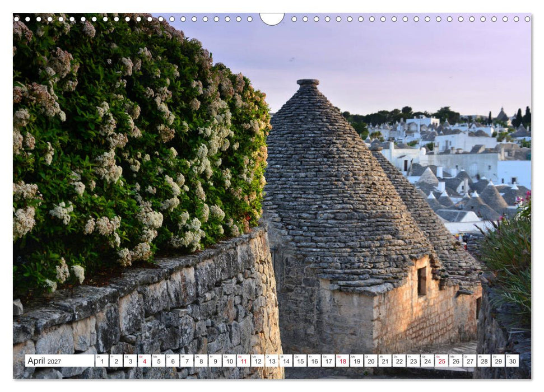Click the small window of the trullo house
Image resolution: width=544 pixels, height=392 pixels.
coord(422,281)
